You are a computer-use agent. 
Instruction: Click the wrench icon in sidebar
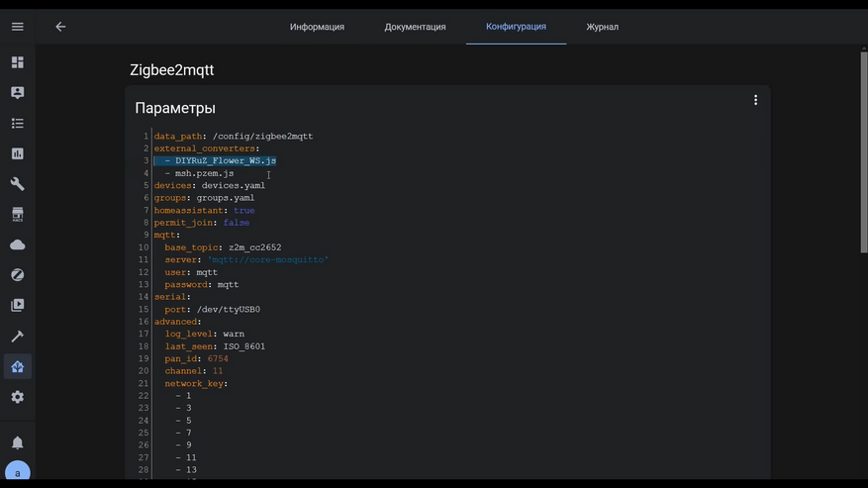coord(17,184)
